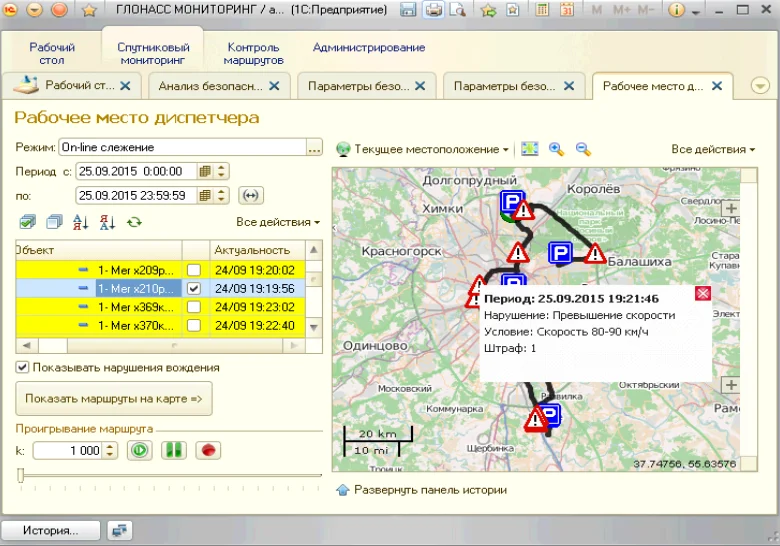Click the route playback position slider
The height and width of the screenshot is (546, 780).
pos(20,475)
